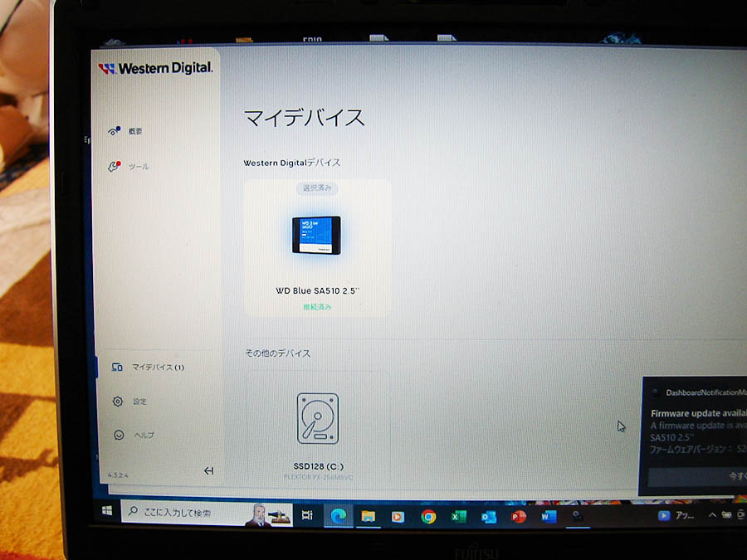This screenshot has height=560, width=747.
Task: Click the Western Digital logo
Action: click(155, 68)
